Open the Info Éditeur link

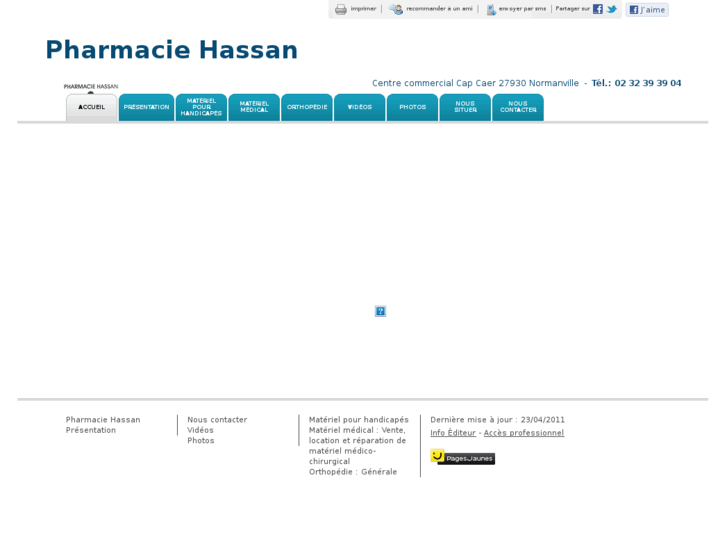[453, 433]
